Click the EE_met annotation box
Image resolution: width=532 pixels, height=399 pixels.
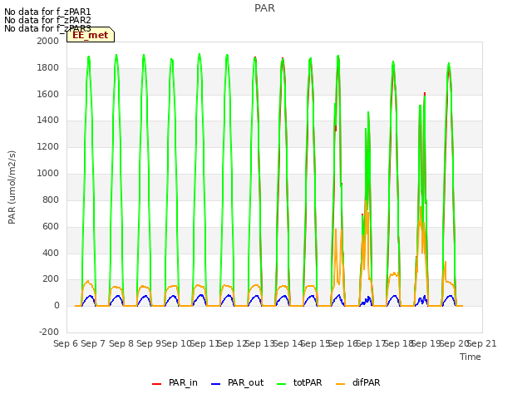click(x=91, y=35)
